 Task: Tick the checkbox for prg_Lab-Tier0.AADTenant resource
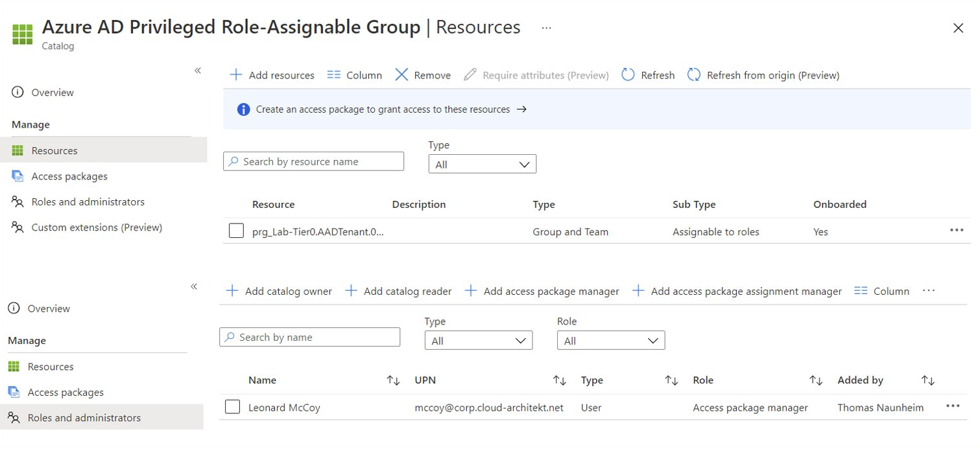tap(236, 231)
